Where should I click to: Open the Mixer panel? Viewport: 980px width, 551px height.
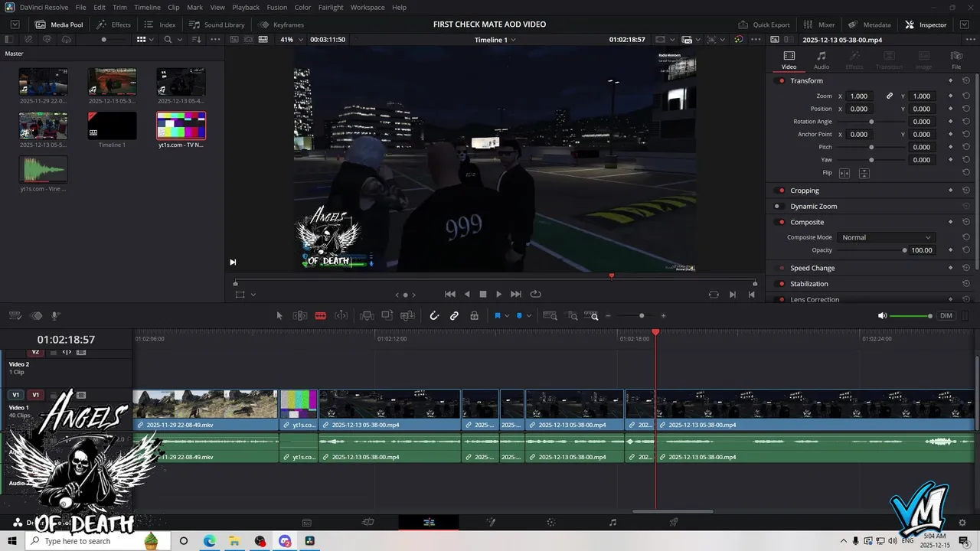pos(818,24)
